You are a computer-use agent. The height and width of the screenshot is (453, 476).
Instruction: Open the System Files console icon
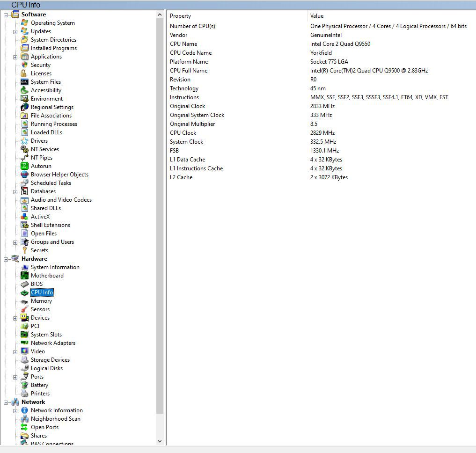pos(25,82)
